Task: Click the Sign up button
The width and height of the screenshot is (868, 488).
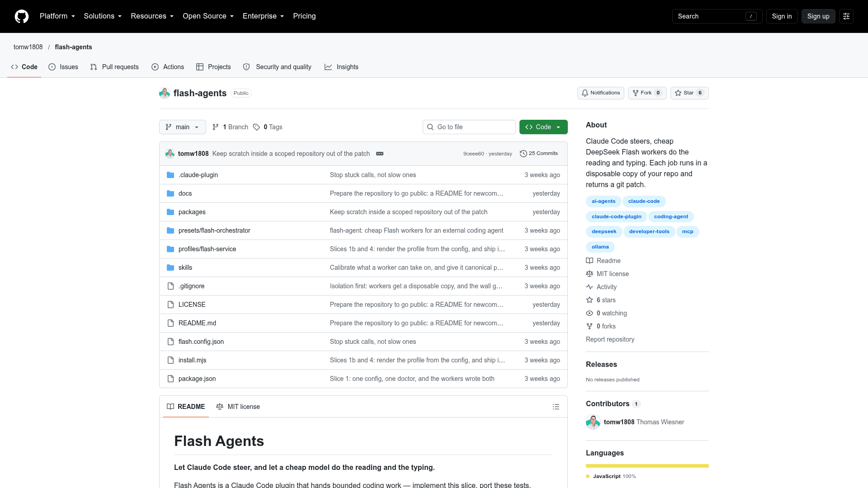Action: coord(818,16)
